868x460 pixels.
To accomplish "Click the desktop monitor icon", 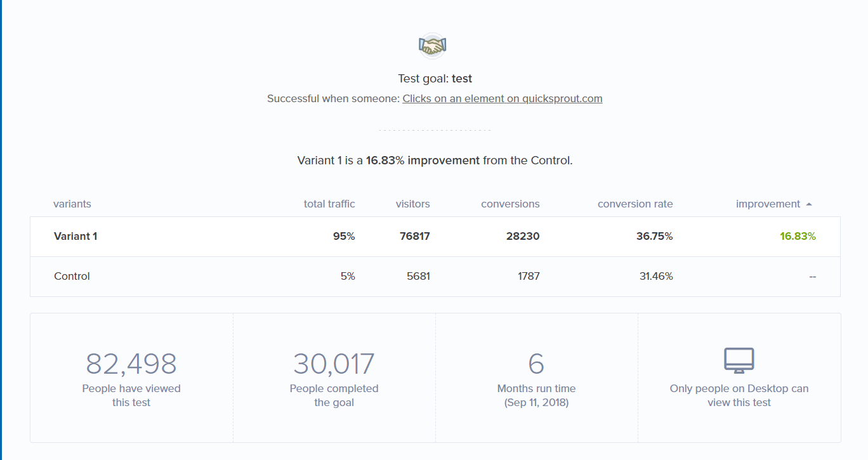I will (x=739, y=360).
